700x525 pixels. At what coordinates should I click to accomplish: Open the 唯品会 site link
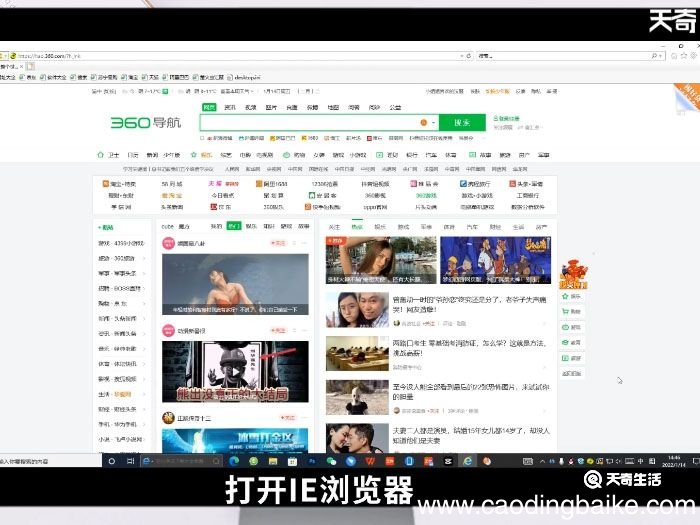(425, 184)
